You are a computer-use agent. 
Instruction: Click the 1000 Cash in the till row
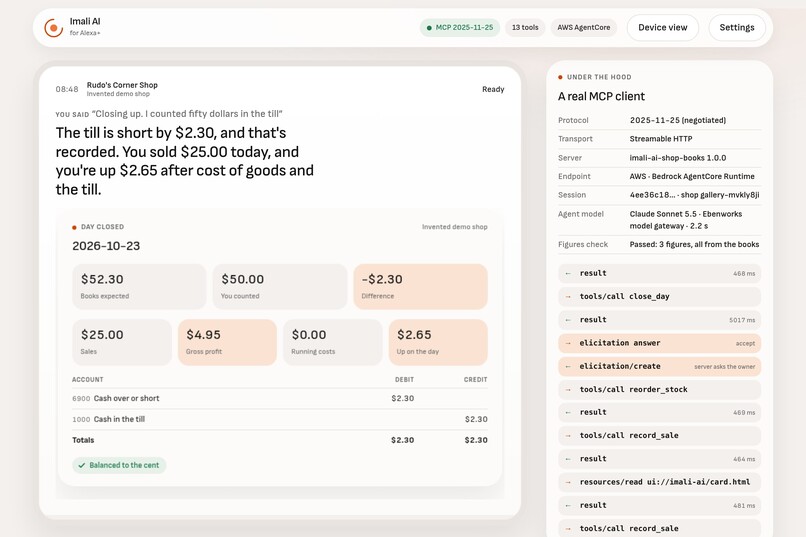280,419
